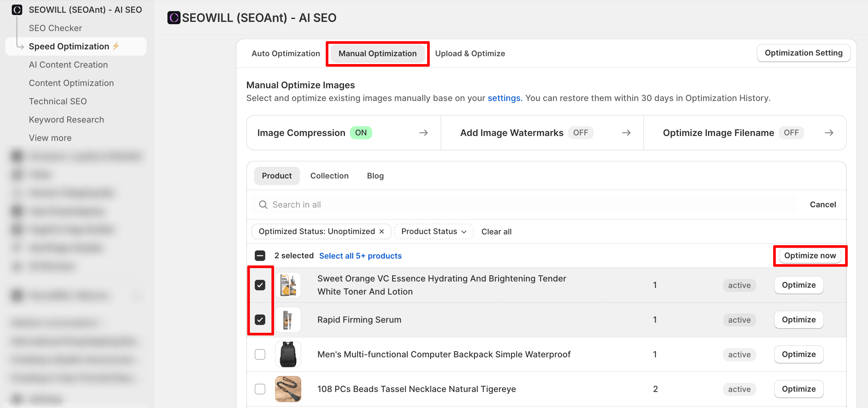Open the Backpack product thumbnail
This screenshot has width=868, height=408.
click(288, 354)
